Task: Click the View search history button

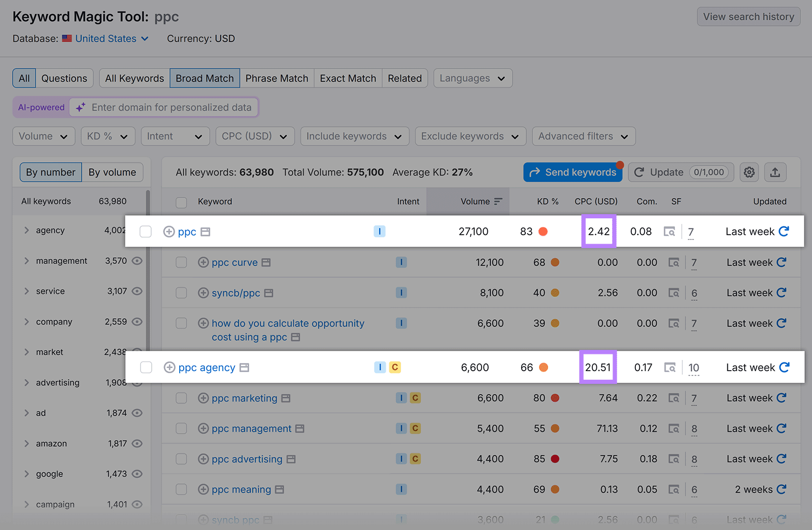Action: 748,16
